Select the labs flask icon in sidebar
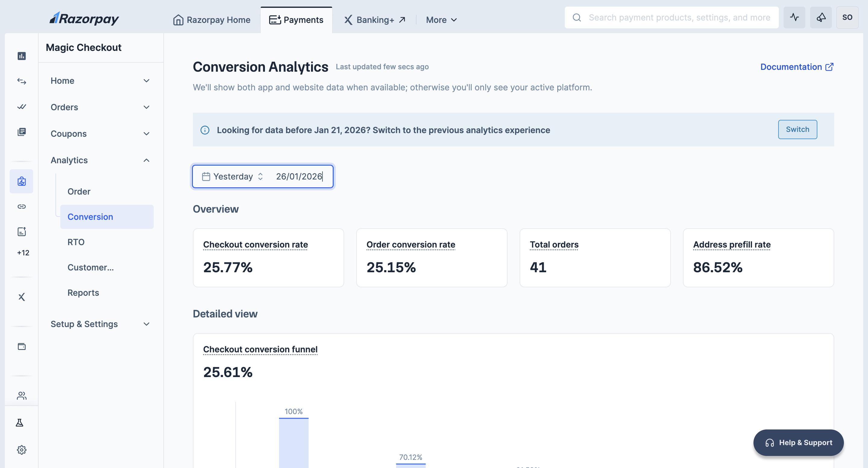This screenshot has width=868, height=468. point(20,423)
